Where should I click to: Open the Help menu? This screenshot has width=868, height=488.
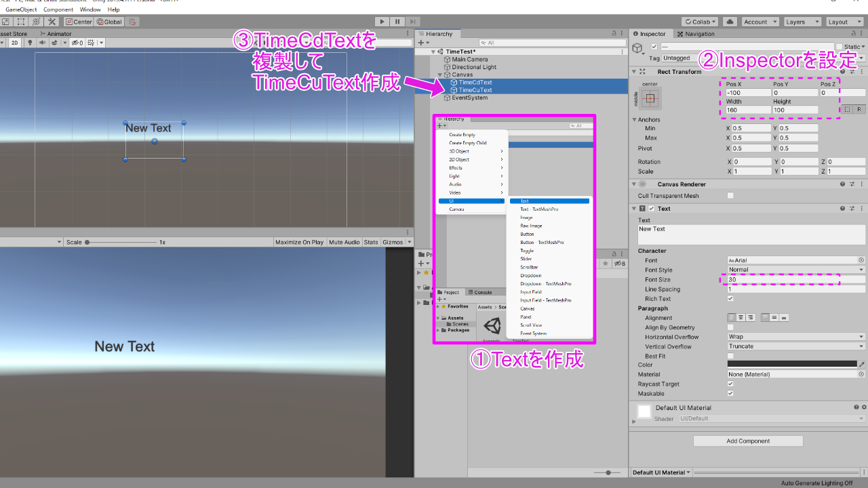point(113,9)
